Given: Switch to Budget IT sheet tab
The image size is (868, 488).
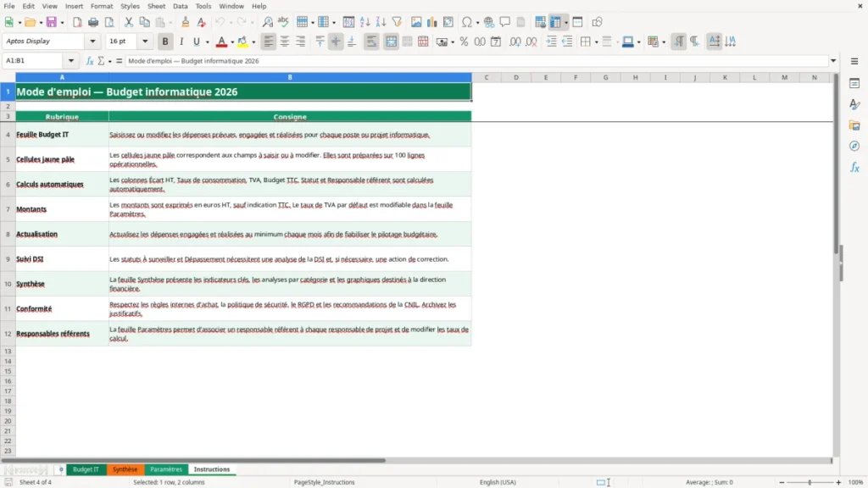Looking at the screenshot, I should (x=86, y=469).
